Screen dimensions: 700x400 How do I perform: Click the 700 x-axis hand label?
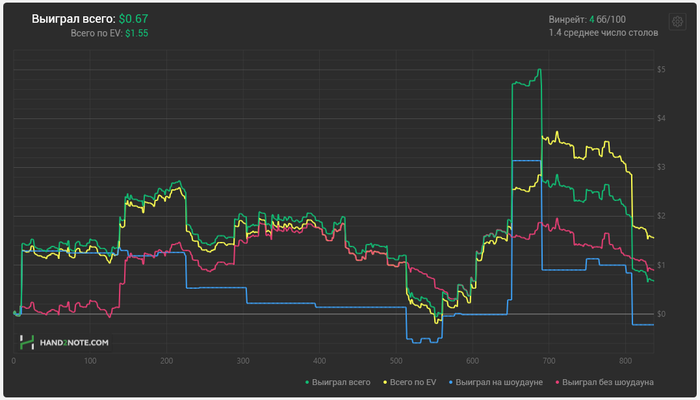pos(549,361)
